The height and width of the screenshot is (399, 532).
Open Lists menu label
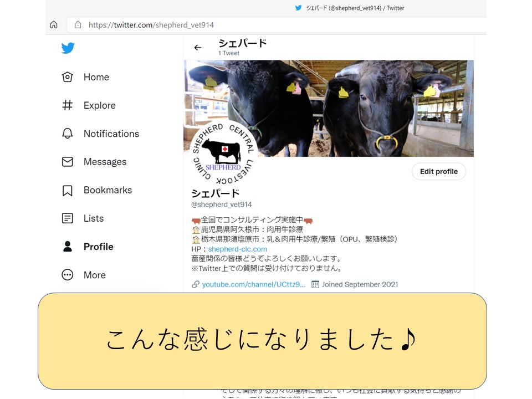[x=94, y=218]
